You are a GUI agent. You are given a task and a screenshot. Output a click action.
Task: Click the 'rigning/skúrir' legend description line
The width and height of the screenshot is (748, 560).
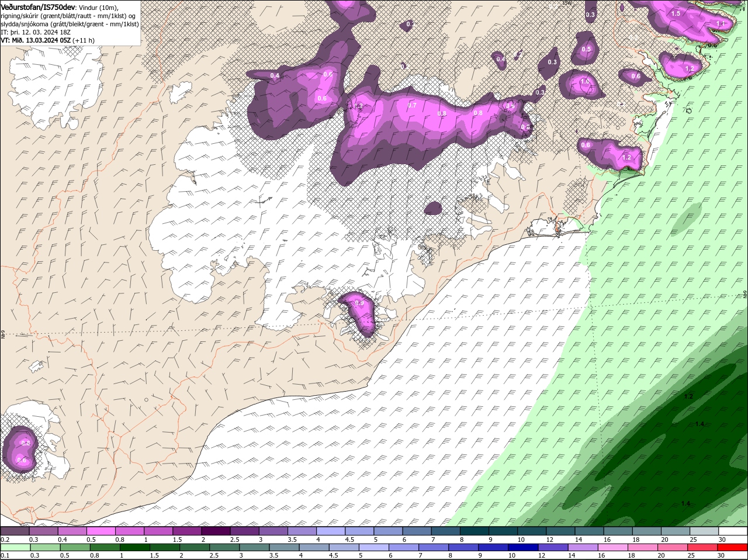click(x=68, y=16)
